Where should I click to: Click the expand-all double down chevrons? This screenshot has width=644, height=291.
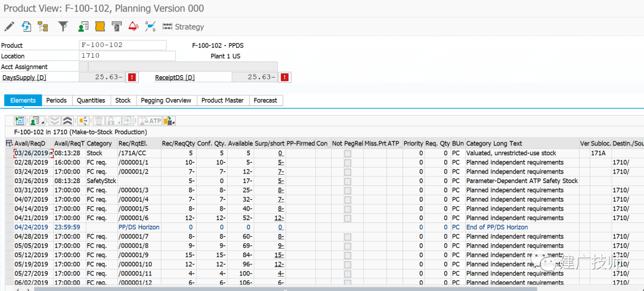click(x=55, y=120)
